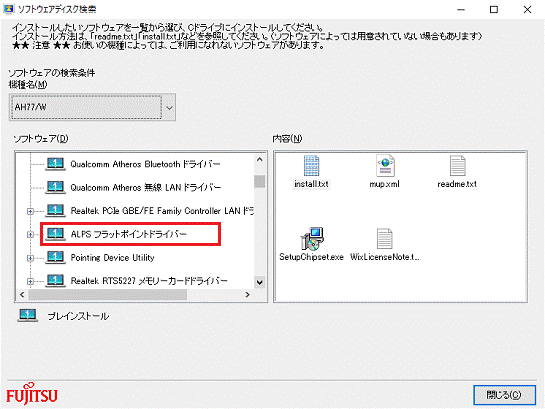Click the Qualcomm Atheros wireless LAN driver icon
This screenshot has width=545, height=409.
click(55, 187)
